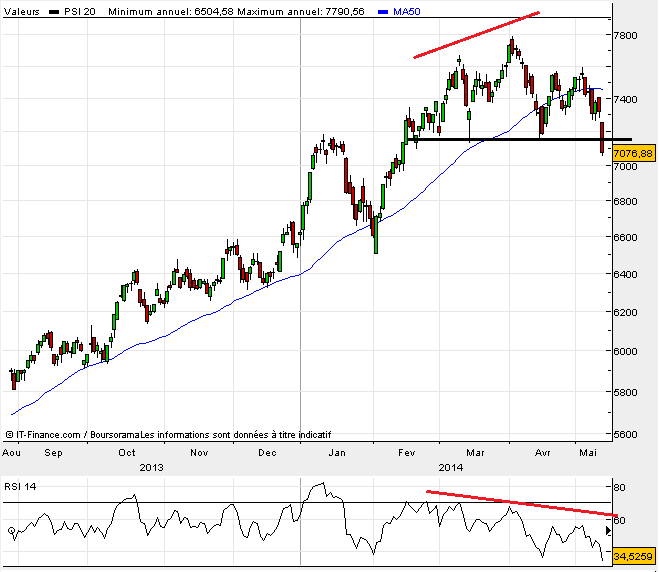Select the 'Valeurs' label
The height and width of the screenshot is (572, 659).
pos(21,12)
